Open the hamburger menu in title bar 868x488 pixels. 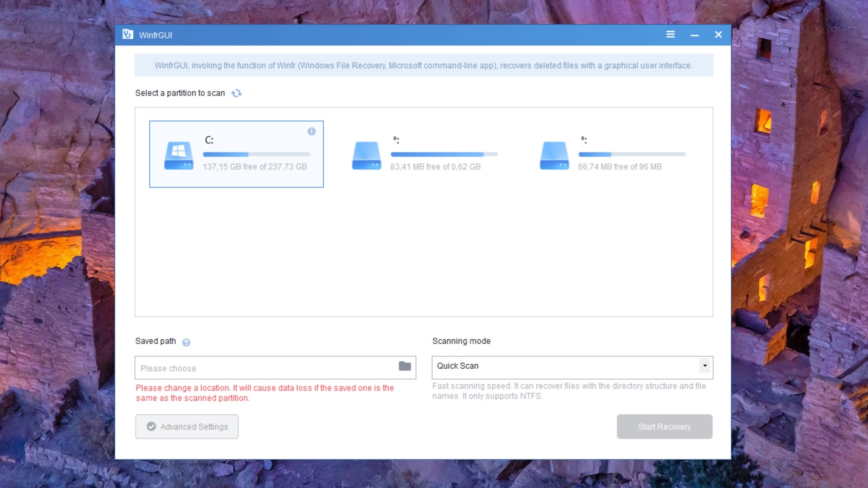tap(670, 34)
